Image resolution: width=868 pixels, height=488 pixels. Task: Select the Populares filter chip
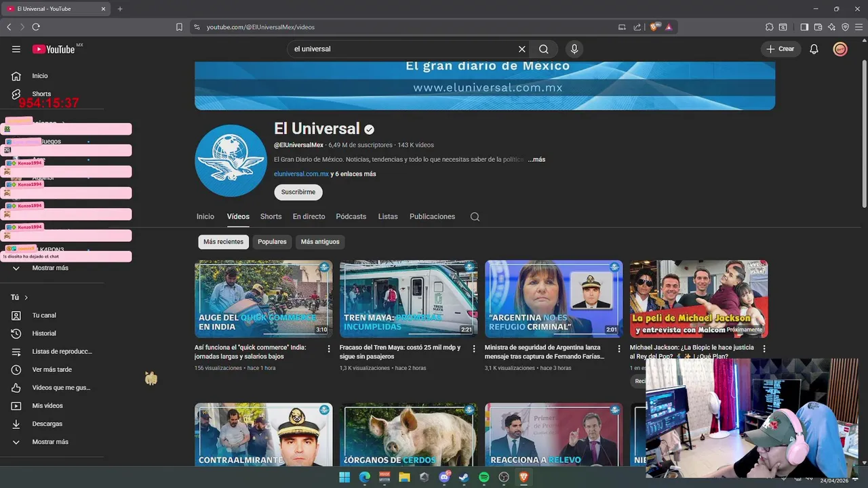[272, 242]
